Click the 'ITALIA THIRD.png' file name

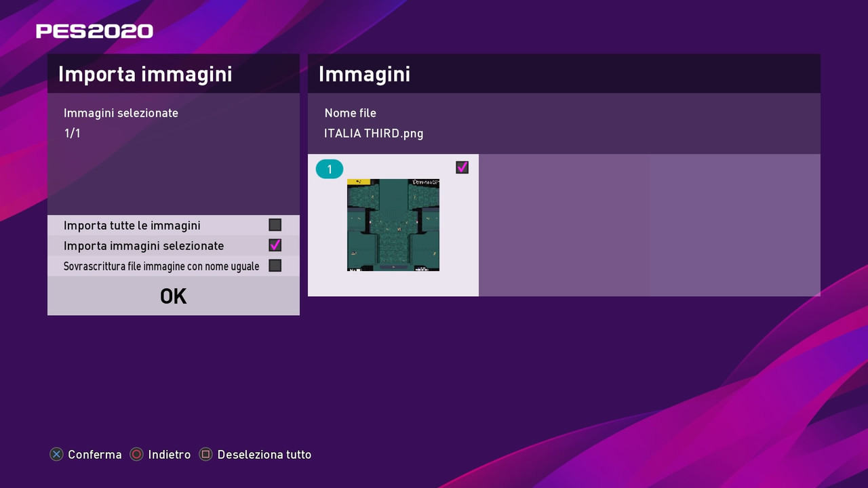pos(374,134)
